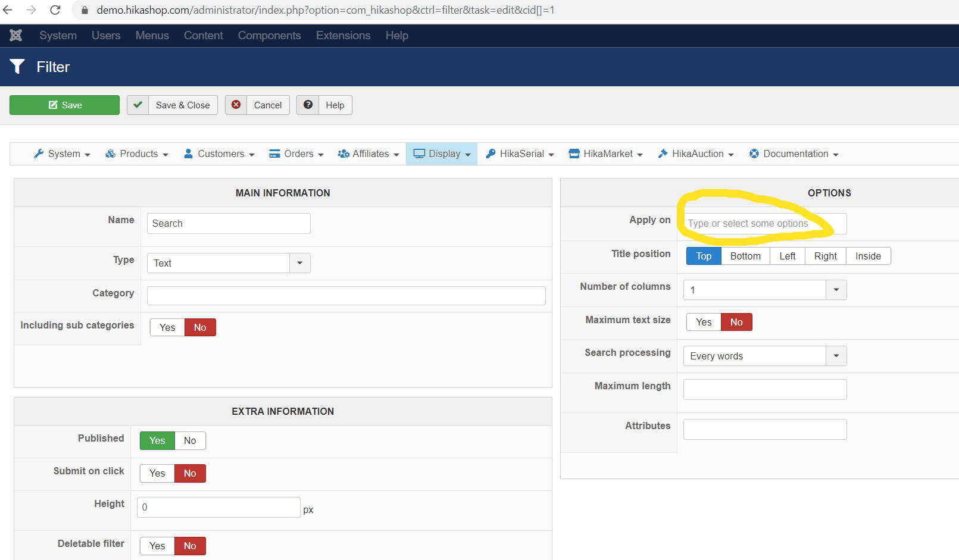959x560 pixels.
Task: Click the Attributes input field
Action: click(x=765, y=429)
